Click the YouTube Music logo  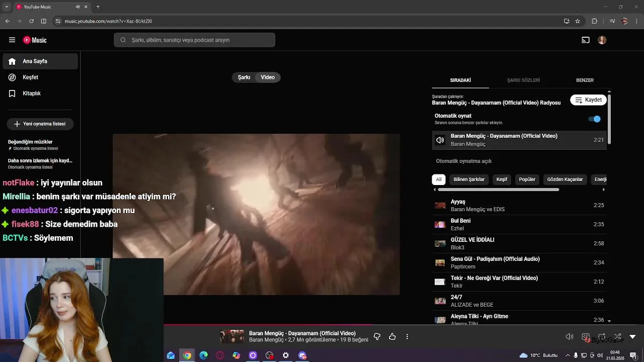[x=35, y=40]
